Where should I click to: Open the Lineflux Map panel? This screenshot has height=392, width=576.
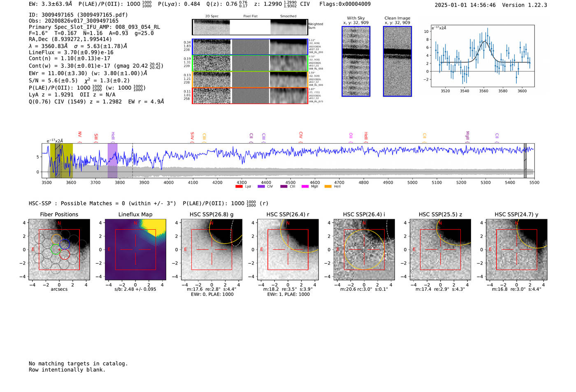click(x=135, y=250)
